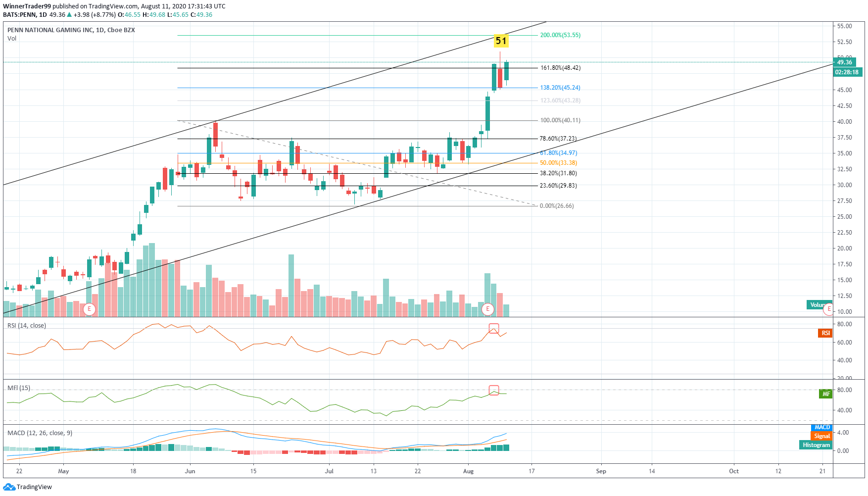
Task: Click the 38.20%(31.80) Fibonacci label
Action: point(558,173)
